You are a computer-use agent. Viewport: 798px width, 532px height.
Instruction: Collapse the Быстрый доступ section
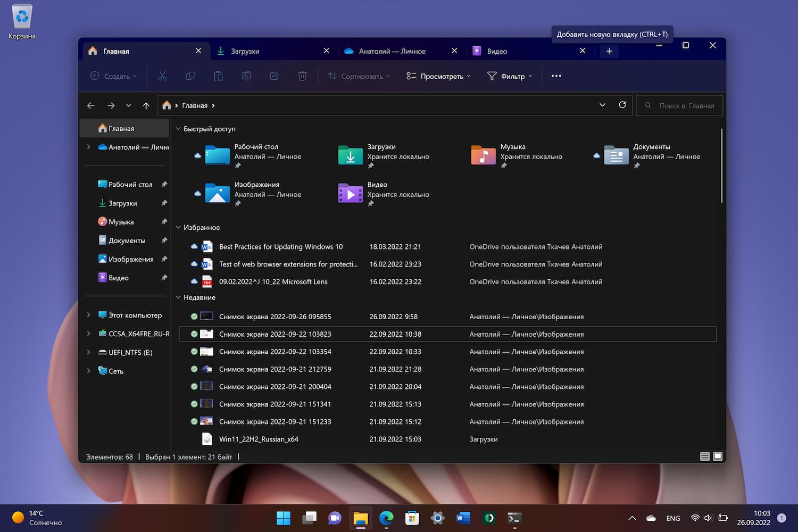178,129
